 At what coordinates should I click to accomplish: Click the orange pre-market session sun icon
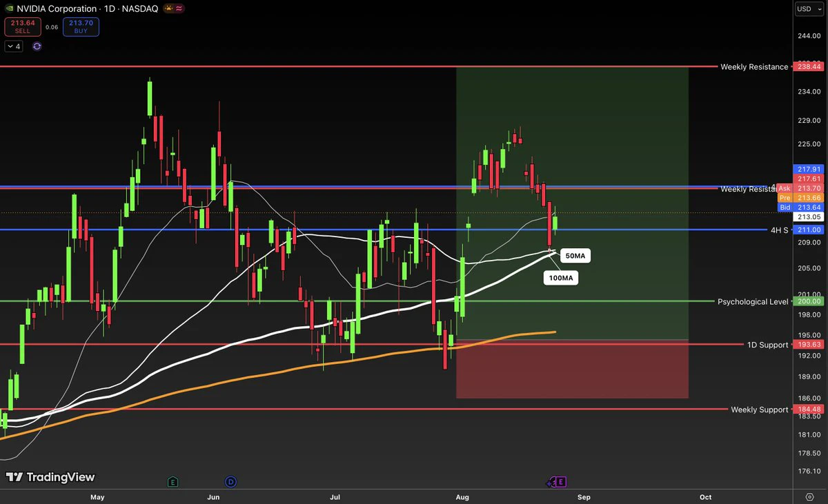(x=168, y=9)
